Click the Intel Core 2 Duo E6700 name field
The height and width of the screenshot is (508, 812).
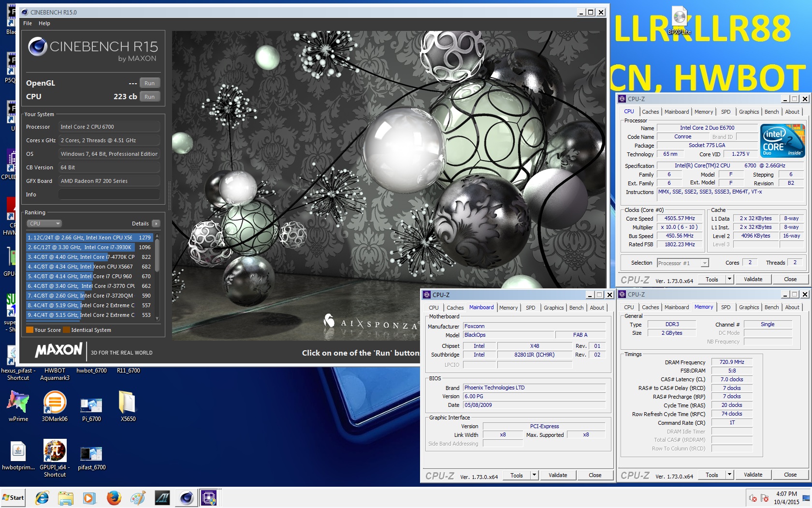coord(707,128)
